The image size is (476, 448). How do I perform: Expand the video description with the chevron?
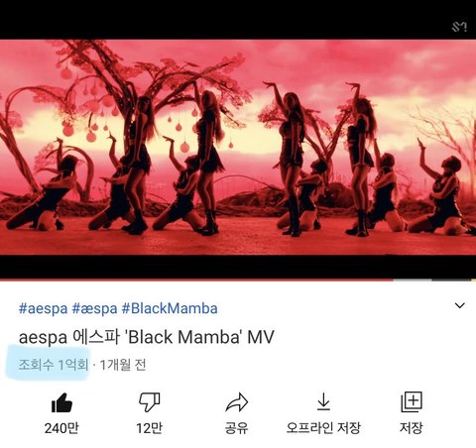(x=460, y=305)
